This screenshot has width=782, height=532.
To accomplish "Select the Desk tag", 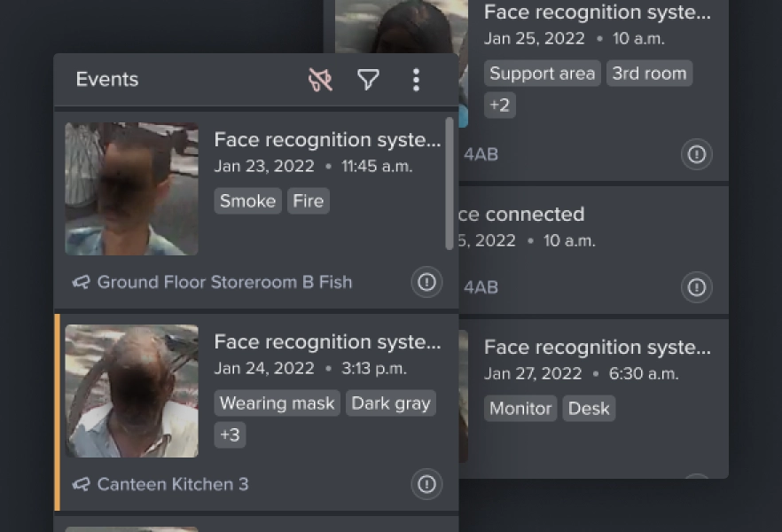I will (589, 409).
